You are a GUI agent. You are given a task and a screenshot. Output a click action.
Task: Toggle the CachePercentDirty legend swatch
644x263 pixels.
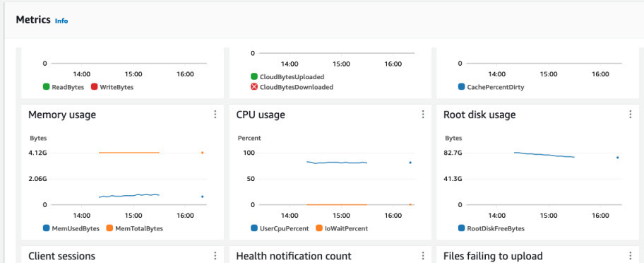462,87
